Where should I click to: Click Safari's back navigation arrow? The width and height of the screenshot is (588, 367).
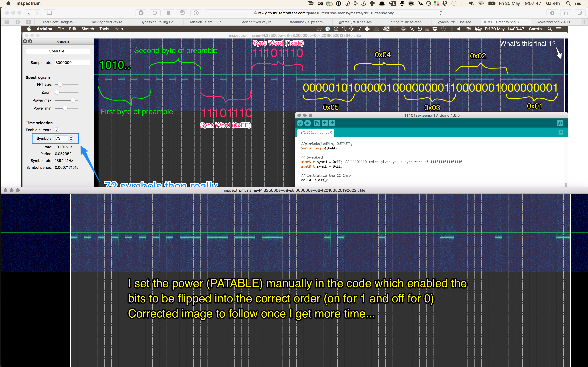pyautogui.click(x=29, y=13)
